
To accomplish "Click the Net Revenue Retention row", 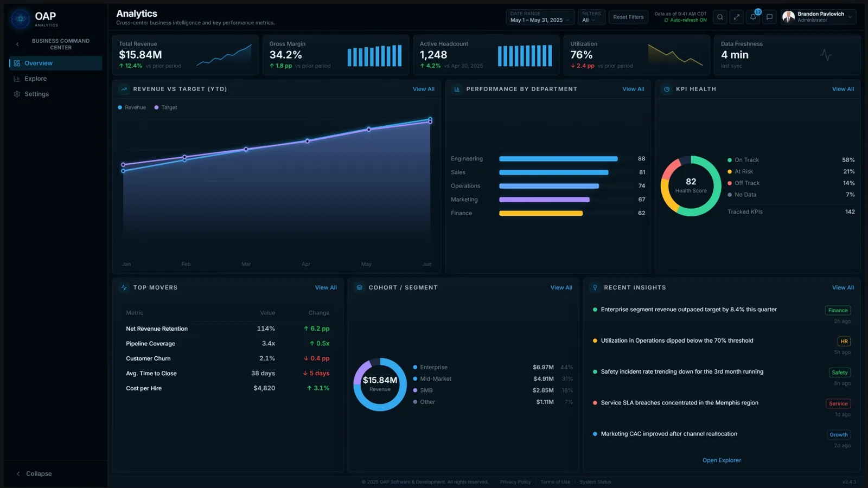I will click(227, 329).
